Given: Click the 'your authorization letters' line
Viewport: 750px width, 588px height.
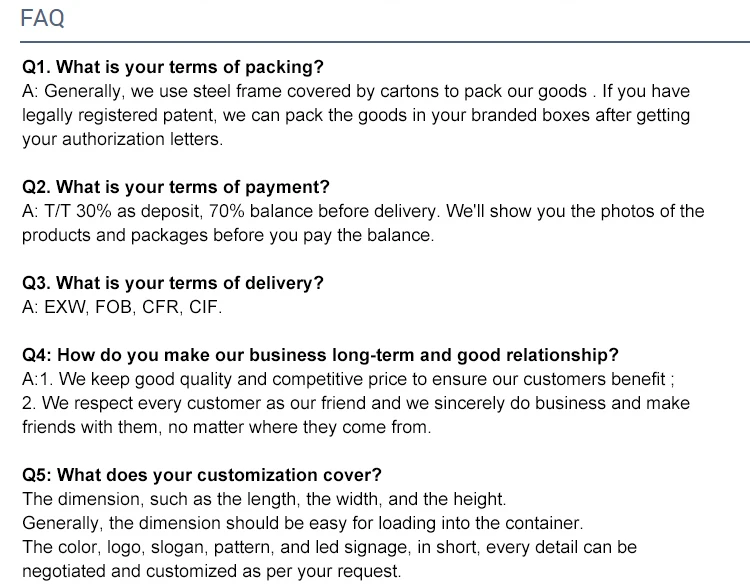Looking at the screenshot, I should [x=122, y=139].
